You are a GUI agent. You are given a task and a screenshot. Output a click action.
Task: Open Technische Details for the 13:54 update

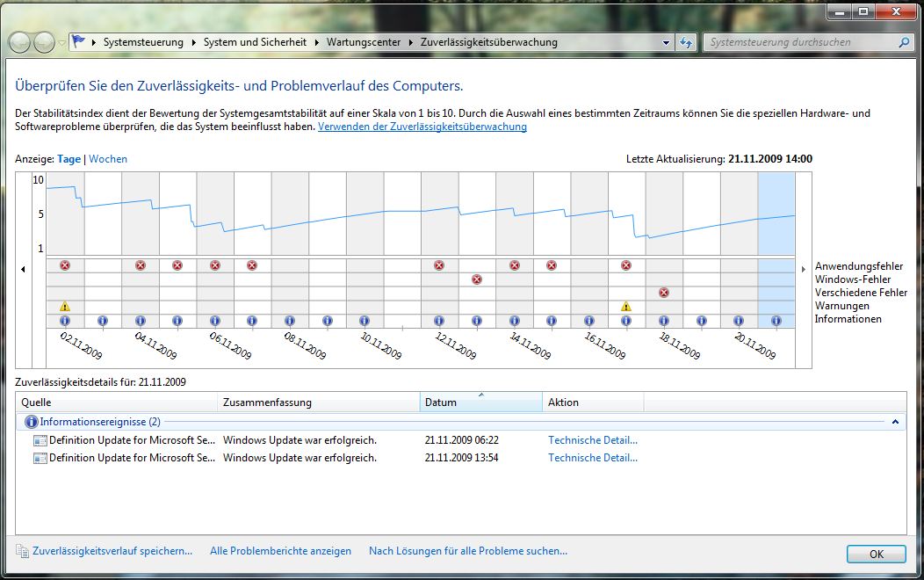pyautogui.click(x=593, y=458)
